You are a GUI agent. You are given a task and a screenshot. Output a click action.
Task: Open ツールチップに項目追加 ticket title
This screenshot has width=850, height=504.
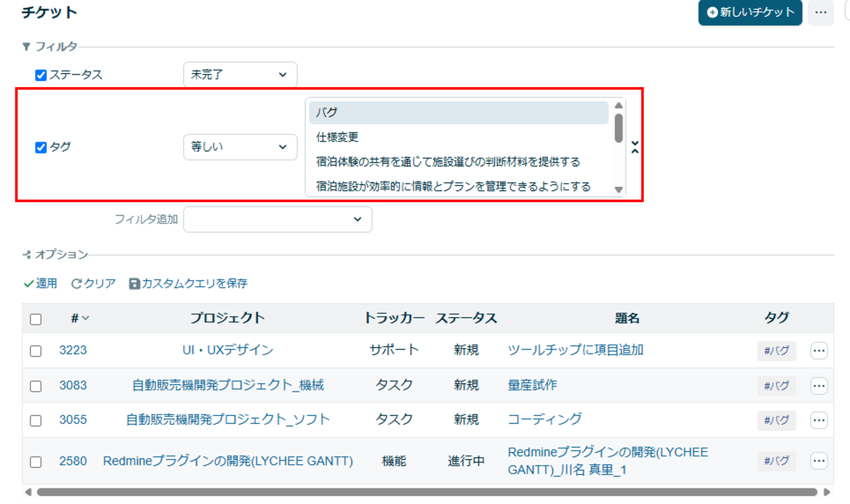point(575,350)
